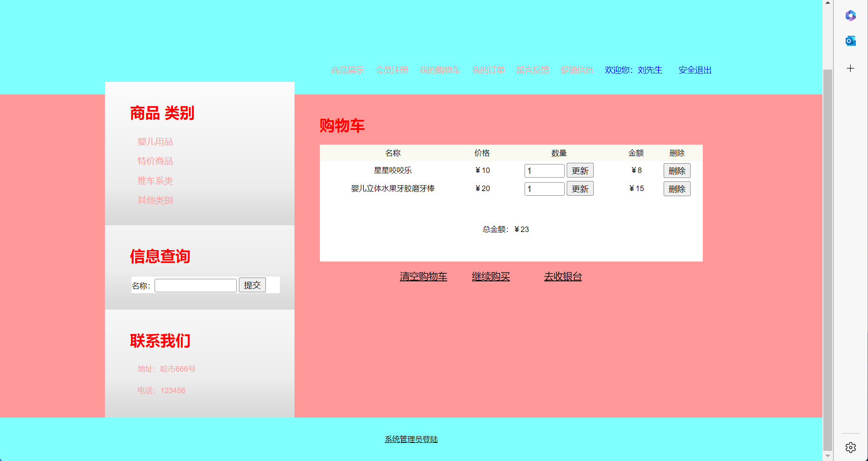Open the Outlook icon in the sidebar

tap(850, 41)
